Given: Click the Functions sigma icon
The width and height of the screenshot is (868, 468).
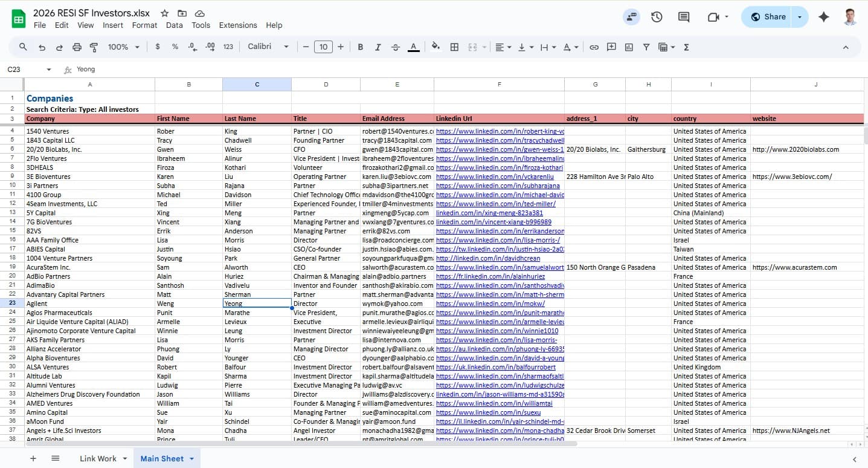Looking at the screenshot, I should pyautogui.click(x=686, y=47).
